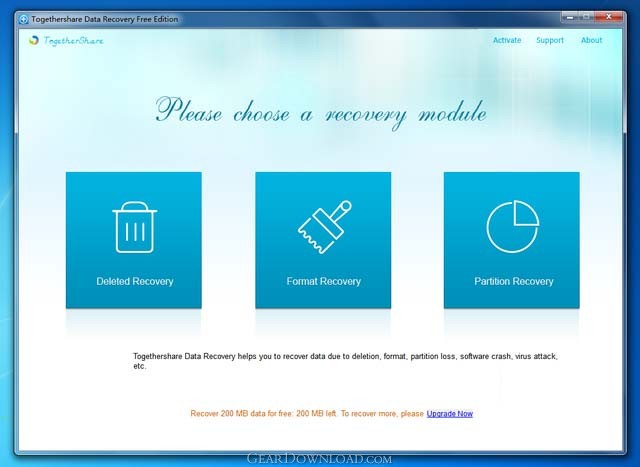Click the TogetherShare logo
Screen dimensions: 640x467
tap(66, 40)
